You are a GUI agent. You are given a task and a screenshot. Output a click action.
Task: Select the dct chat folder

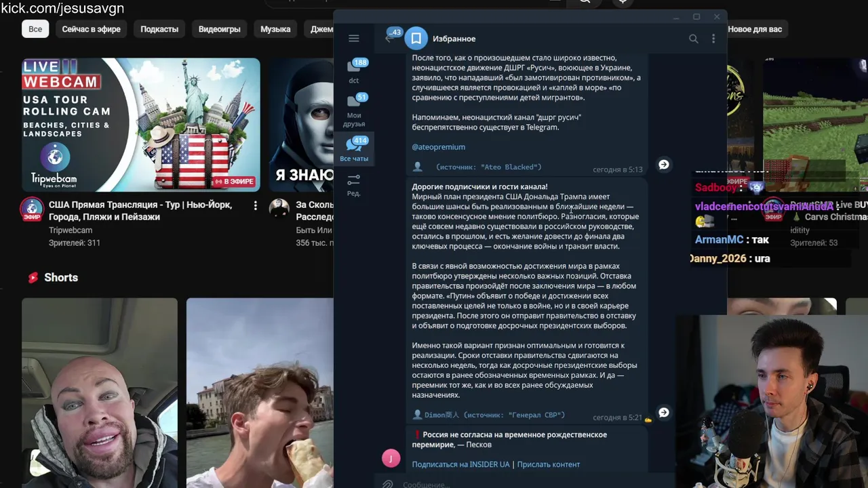click(x=354, y=71)
